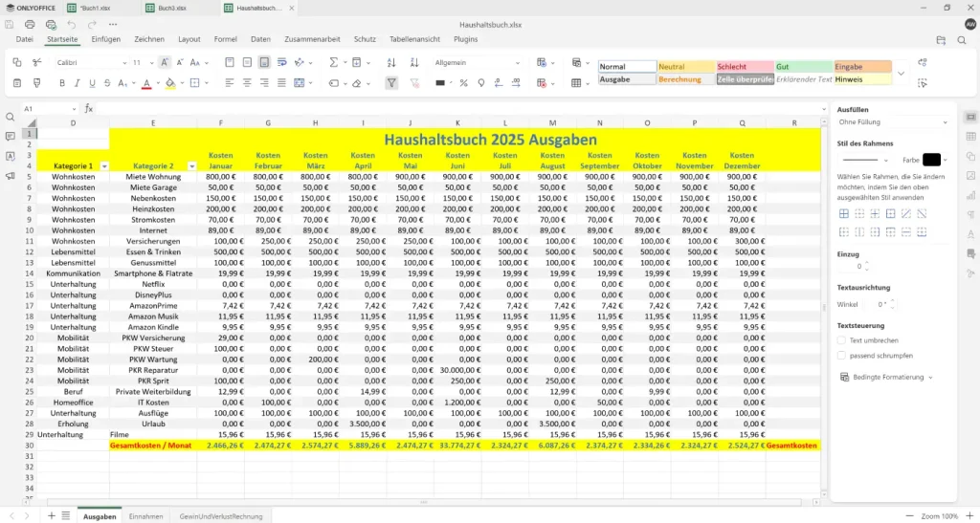Expand the cell styles gallery arrow
This screenshot has height=523, width=980.
(901, 73)
